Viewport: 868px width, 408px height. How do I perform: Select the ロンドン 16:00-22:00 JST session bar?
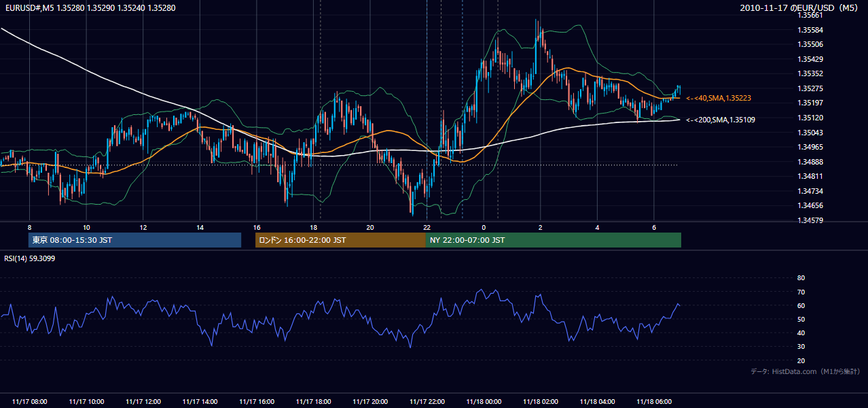point(340,240)
